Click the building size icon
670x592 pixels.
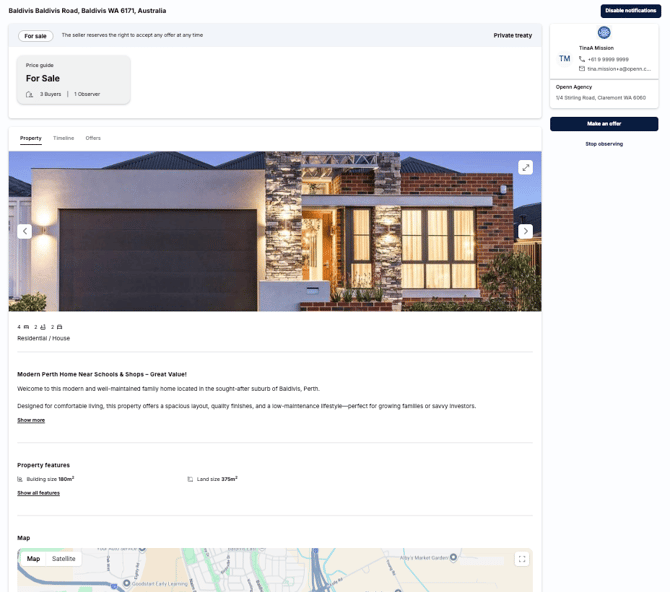tap(20, 479)
